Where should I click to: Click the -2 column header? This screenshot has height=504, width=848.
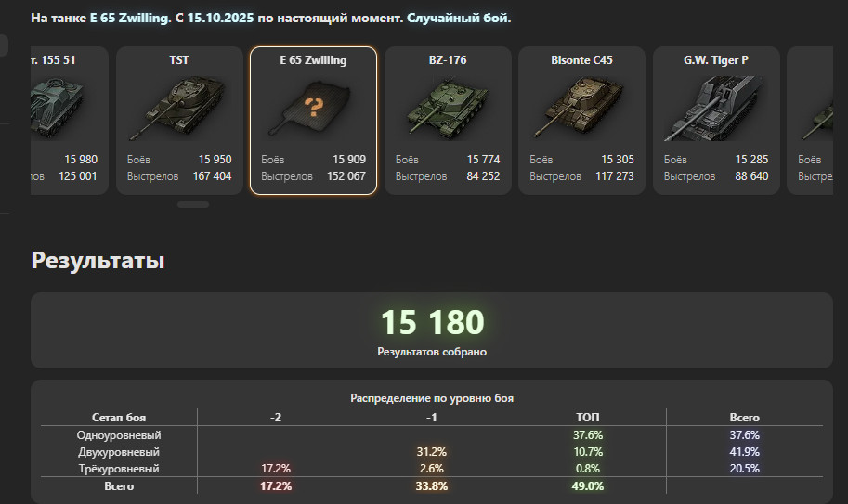click(x=276, y=418)
